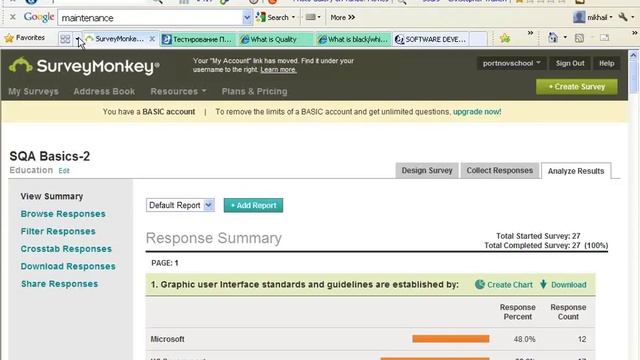
Task: Follow the upgrade now link
Action: click(x=477, y=112)
